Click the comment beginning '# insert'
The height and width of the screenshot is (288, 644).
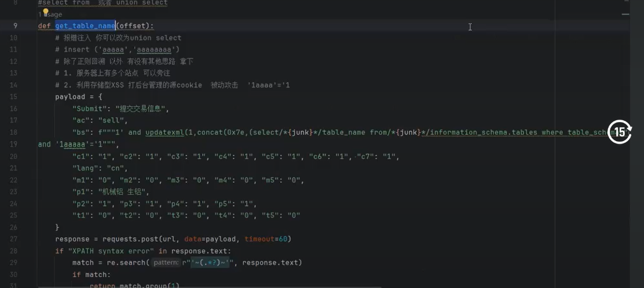[118, 50]
